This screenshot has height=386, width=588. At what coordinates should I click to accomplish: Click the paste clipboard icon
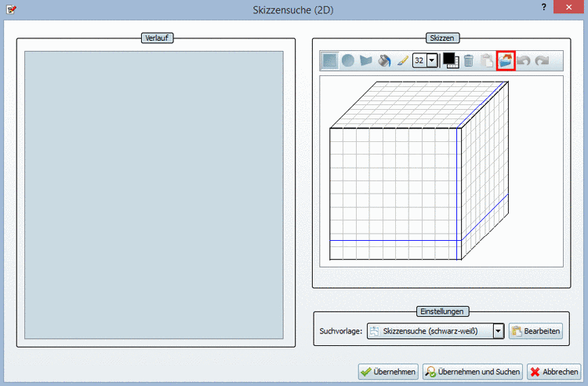487,60
